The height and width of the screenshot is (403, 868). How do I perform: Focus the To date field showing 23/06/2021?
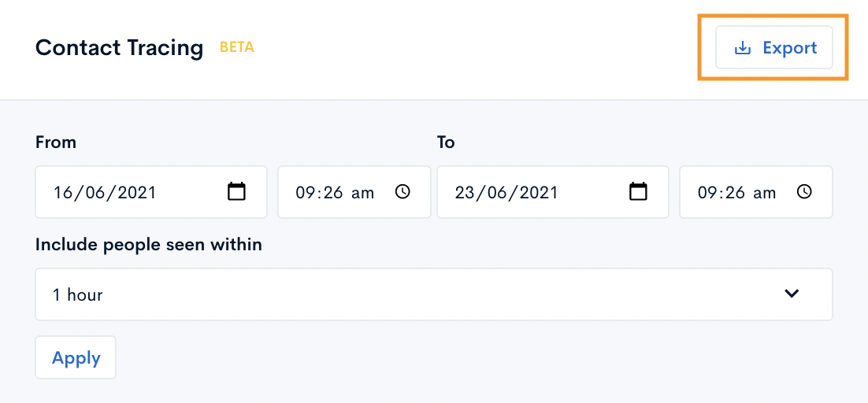553,192
